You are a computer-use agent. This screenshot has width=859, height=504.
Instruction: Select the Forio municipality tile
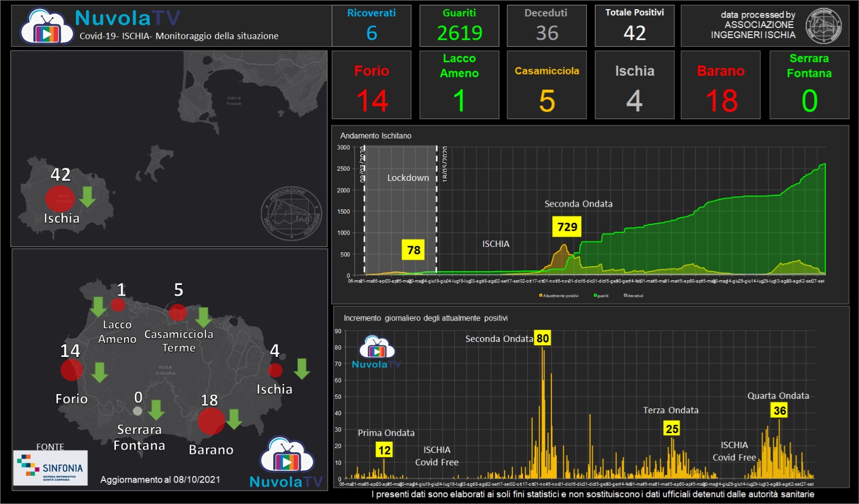[x=372, y=85]
